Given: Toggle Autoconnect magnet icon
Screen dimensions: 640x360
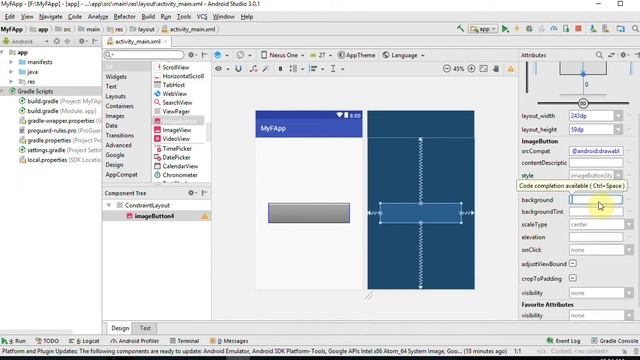Looking at the screenshot, I should [238, 69].
